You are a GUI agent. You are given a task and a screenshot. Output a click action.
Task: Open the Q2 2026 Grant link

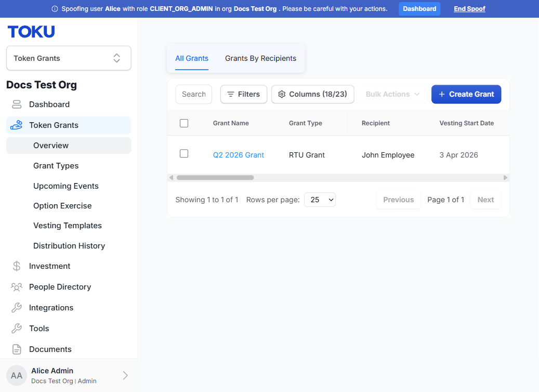coord(239,155)
